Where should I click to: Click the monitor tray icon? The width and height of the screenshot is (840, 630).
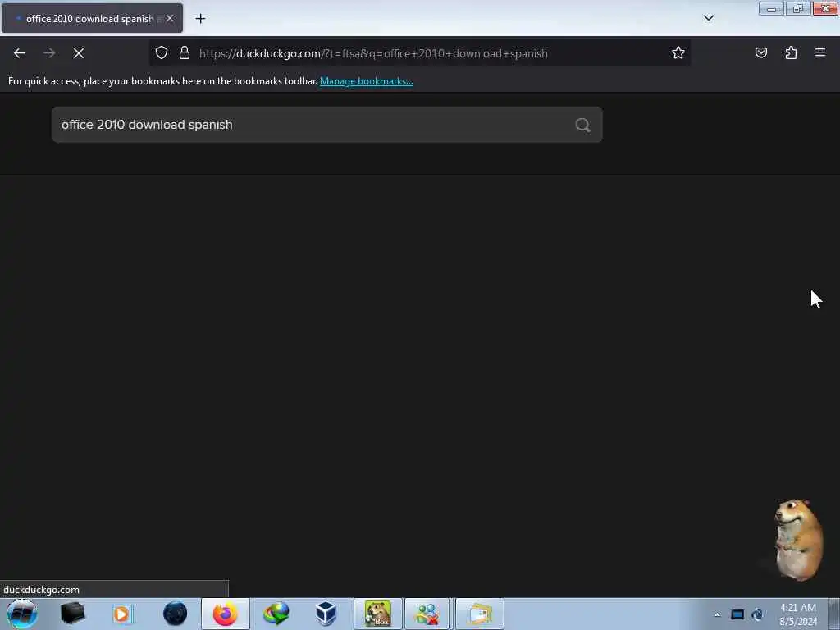737,614
